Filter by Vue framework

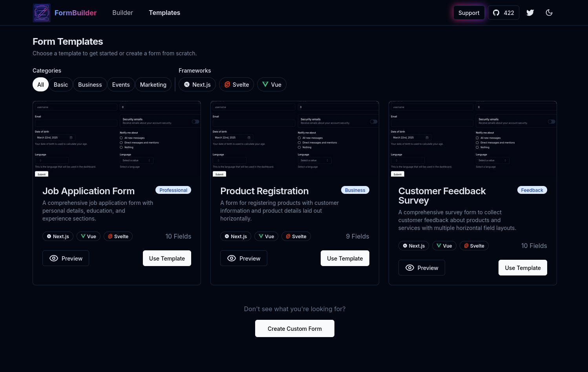[272, 84]
